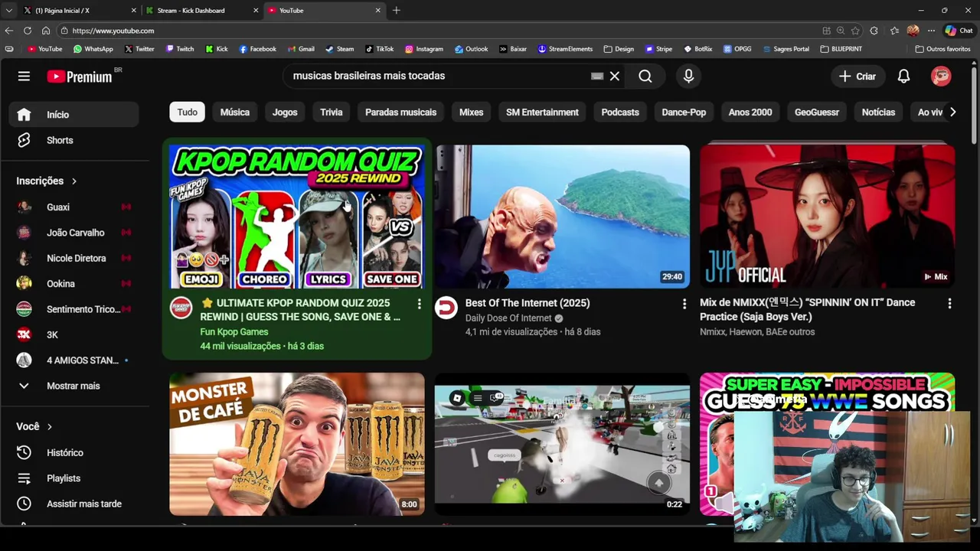Open the Outros favoritos bookmarks folder
The height and width of the screenshot is (551, 980).
[942, 49]
